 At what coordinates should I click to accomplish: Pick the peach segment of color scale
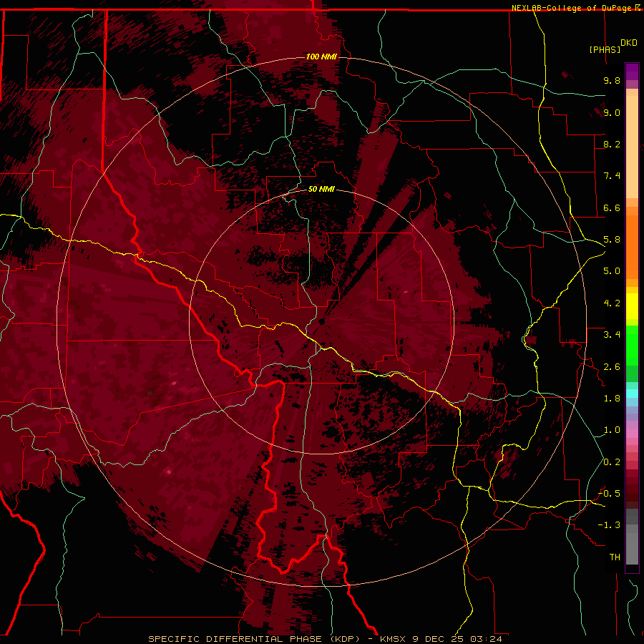click(632, 148)
